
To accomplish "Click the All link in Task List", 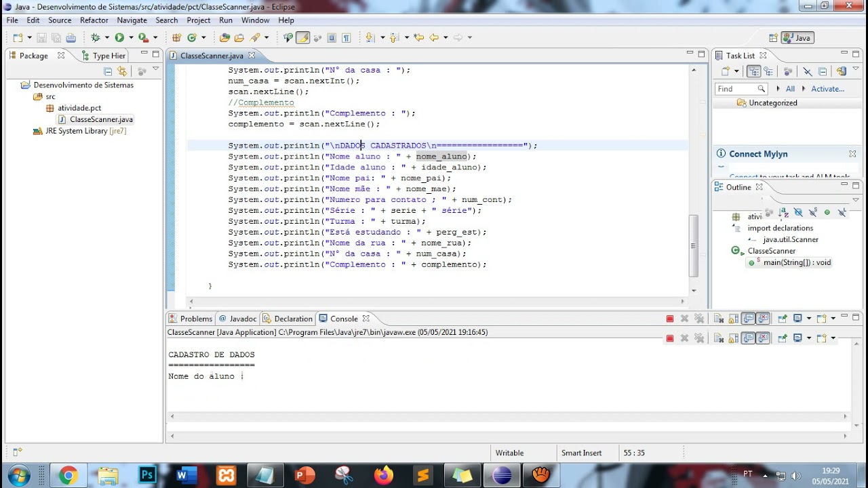I will point(790,89).
